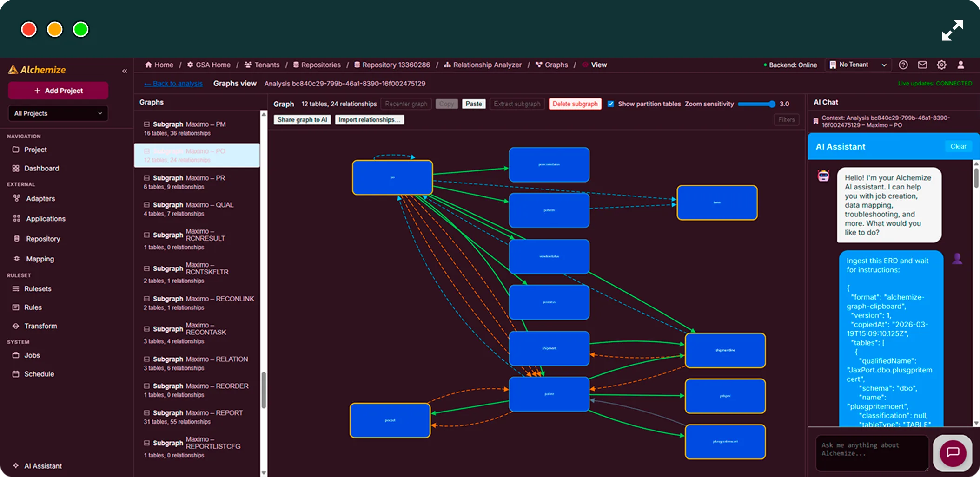980x477 pixels.
Task: Toggle the Show partition tables checkbox
Action: coord(611,104)
